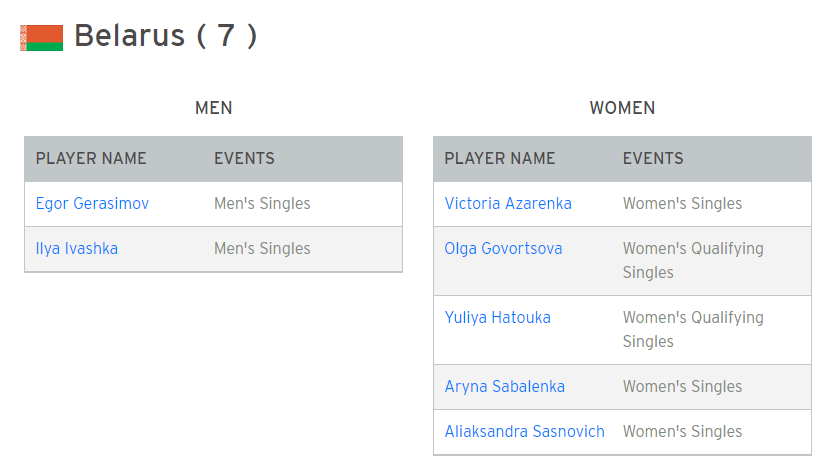Screen dimensions: 833x467
Task: Click EVENTS header in men's table
Action: click(x=244, y=158)
